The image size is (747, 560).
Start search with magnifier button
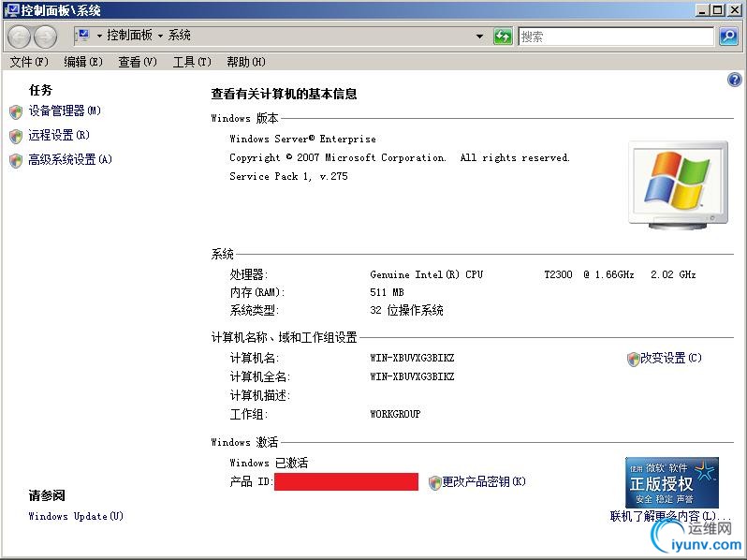click(729, 37)
